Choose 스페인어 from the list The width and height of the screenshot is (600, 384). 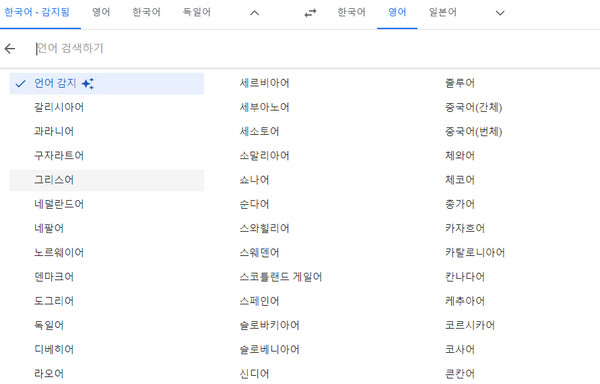pos(259,301)
